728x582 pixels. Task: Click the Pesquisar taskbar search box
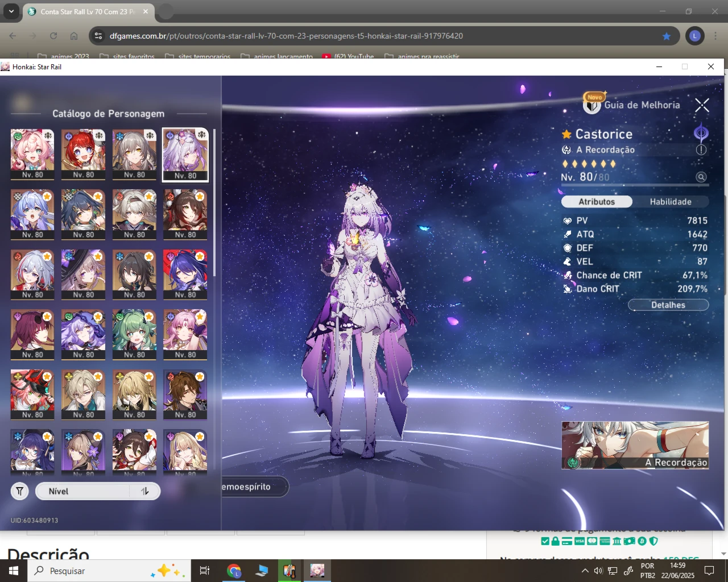pos(109,571)
